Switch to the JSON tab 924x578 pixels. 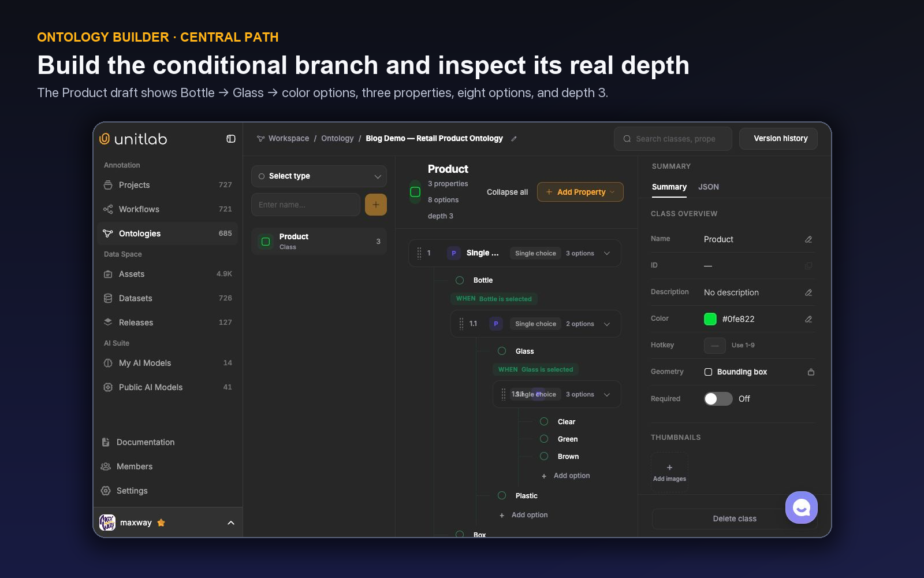pos(709,187)
